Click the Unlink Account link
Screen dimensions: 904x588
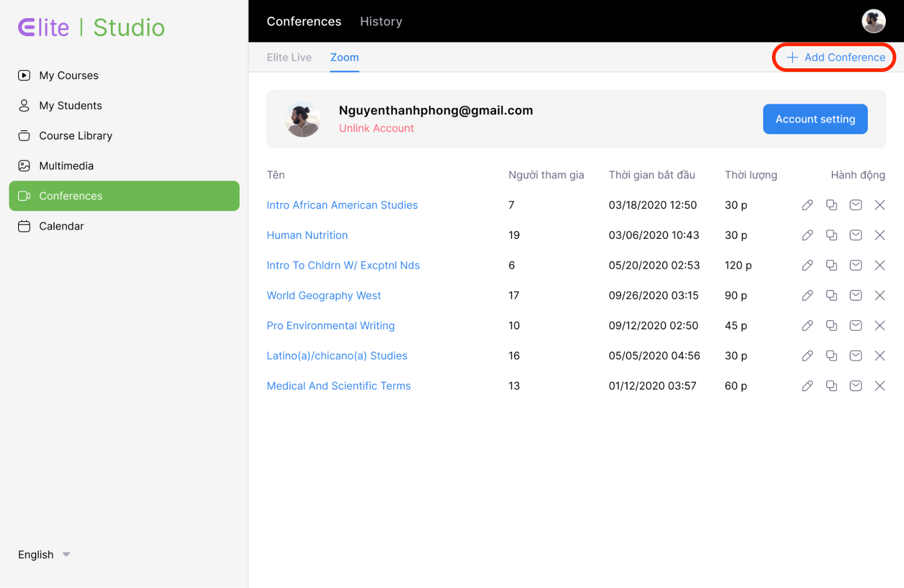[376, 128]
